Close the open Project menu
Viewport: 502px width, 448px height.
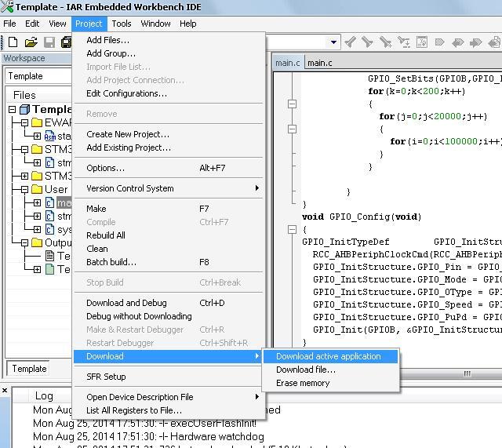[x=89, y=24]
